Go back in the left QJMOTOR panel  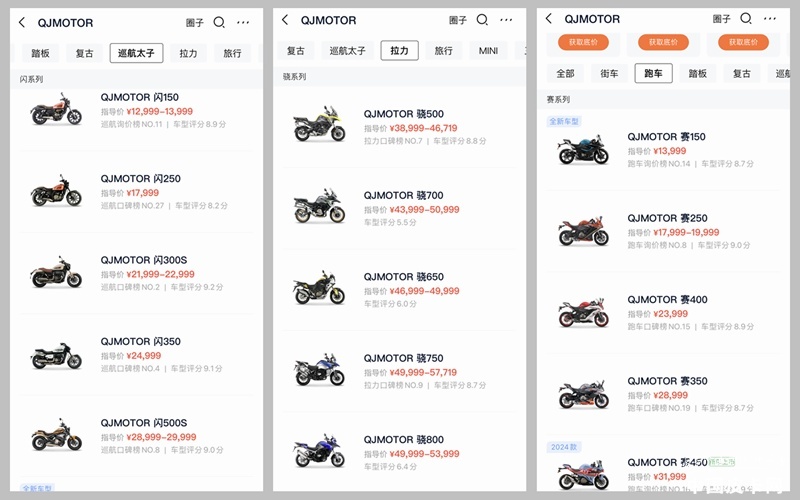[21, 22]
